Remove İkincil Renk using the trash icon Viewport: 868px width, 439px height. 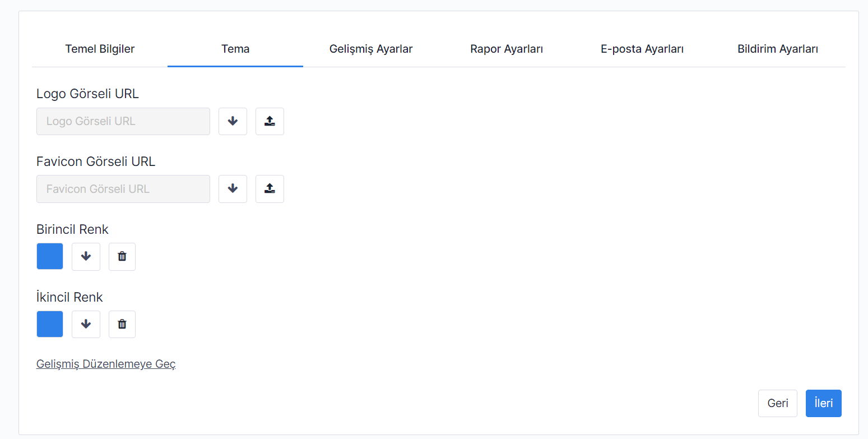pyautogui.click(x=122, y=324)
